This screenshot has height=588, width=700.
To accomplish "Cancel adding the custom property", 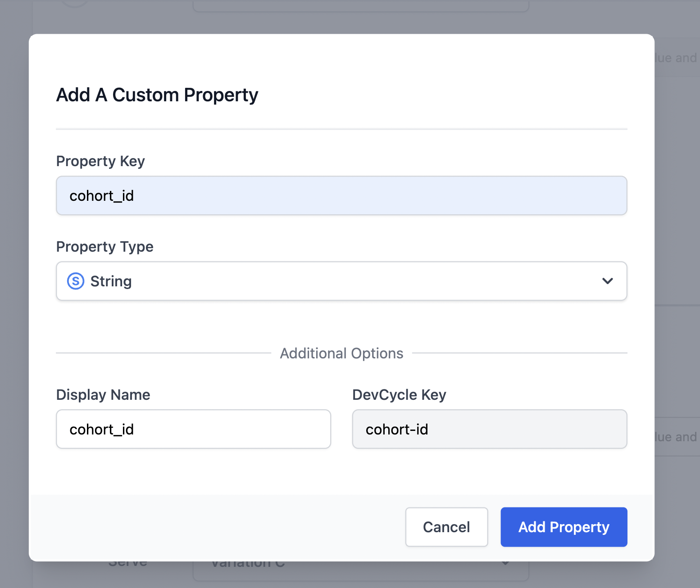I will coord(446,527).
